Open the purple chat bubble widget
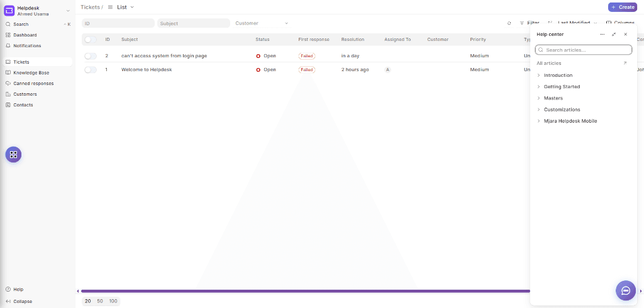The width and height of the screenshot is (644, 308). (626, 291)
